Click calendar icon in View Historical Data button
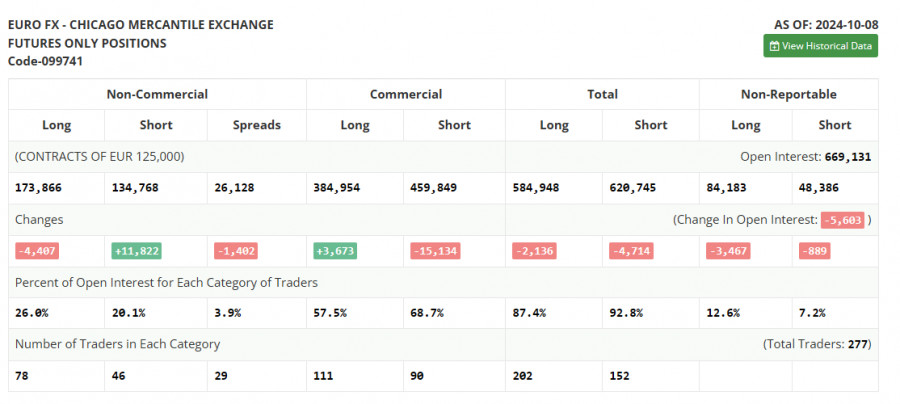This screenshot has width=900, height=404. click(x=774, y=46)
